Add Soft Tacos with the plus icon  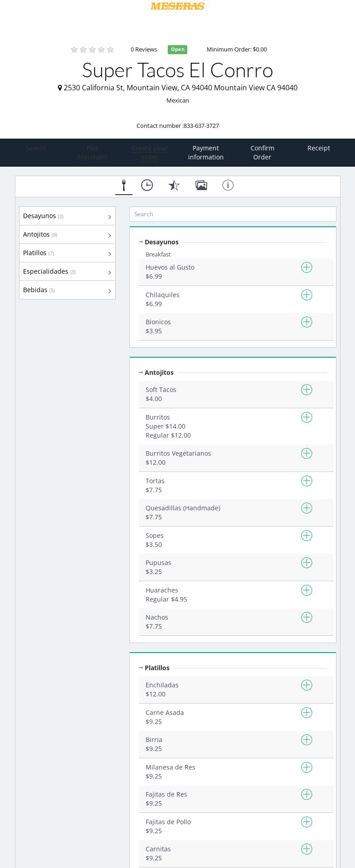click(x=307, y=390)
